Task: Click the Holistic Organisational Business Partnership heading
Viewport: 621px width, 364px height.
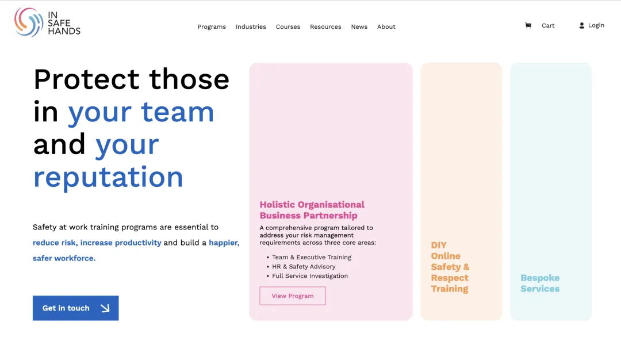Action: click(x=312, y=210)
